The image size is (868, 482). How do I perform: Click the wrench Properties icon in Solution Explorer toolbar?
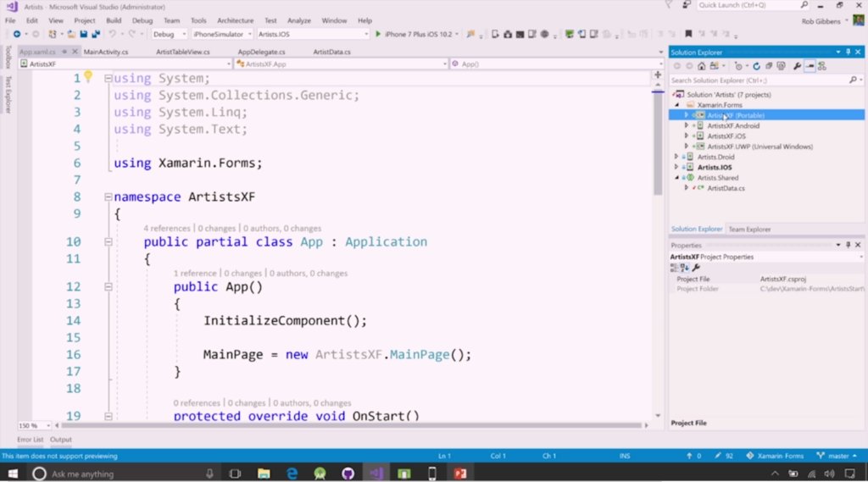coord(797,66)
